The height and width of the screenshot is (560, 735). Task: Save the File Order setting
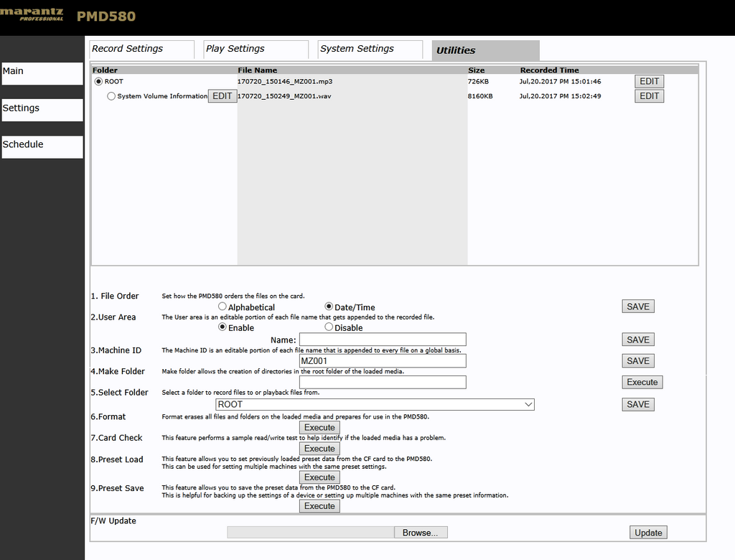pos(638,307)
